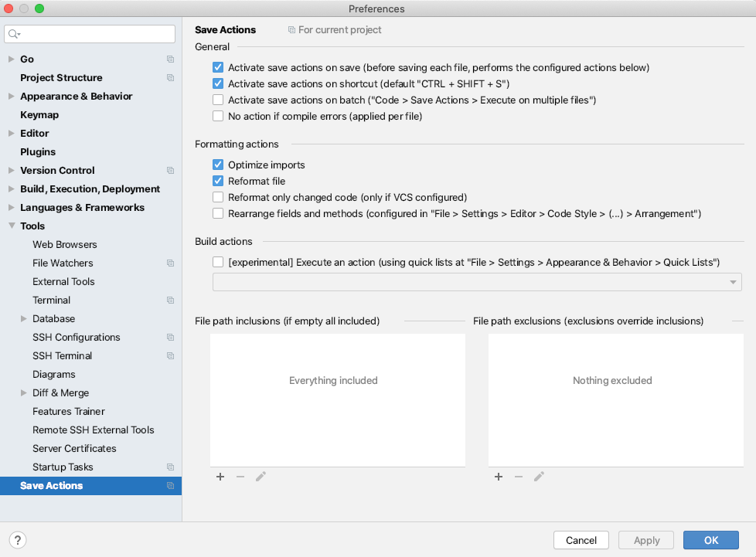Click the add icon under File path inclusions

click(220, 477)
